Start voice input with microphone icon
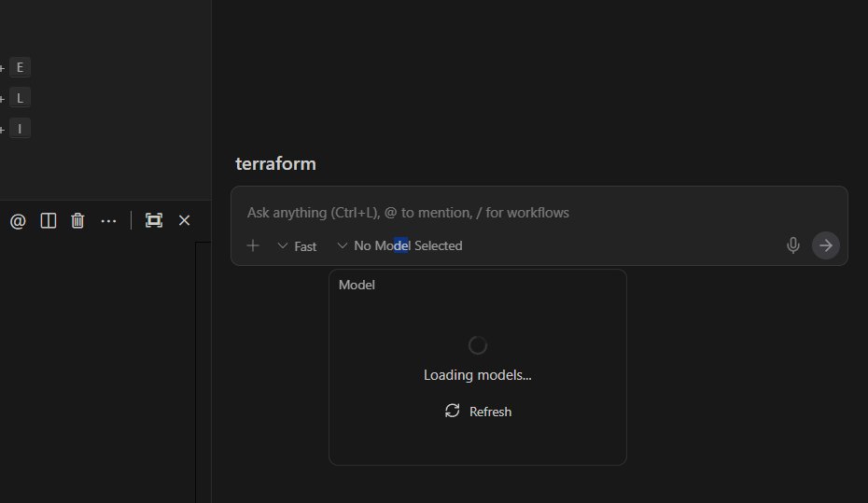The width and height of the screenshot is (868, 503). tap(792, 245)
